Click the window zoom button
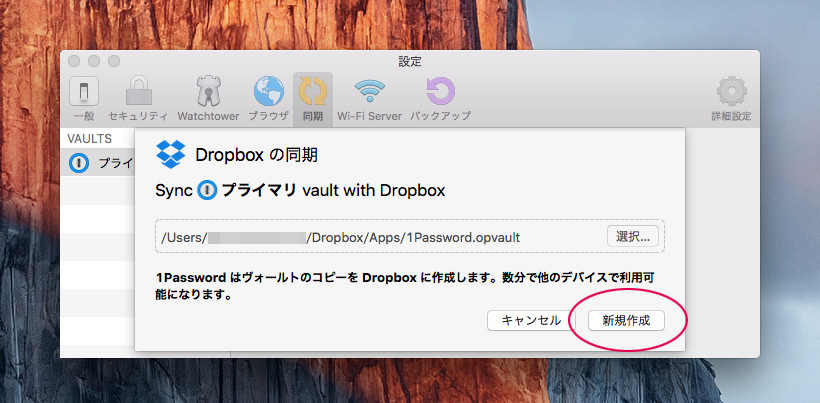 coord(114,61)
